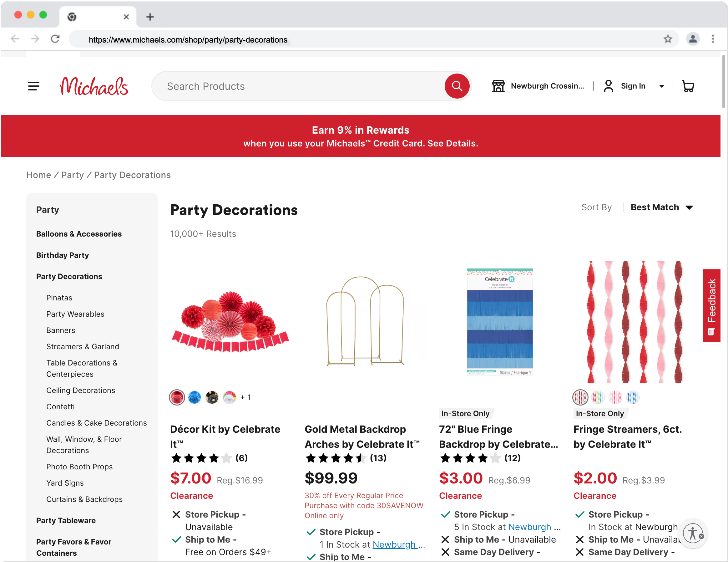The image size is (728, 562).
Task: Select the black and gold Décor Kit swatch
Action: click(x=212, y=397)
